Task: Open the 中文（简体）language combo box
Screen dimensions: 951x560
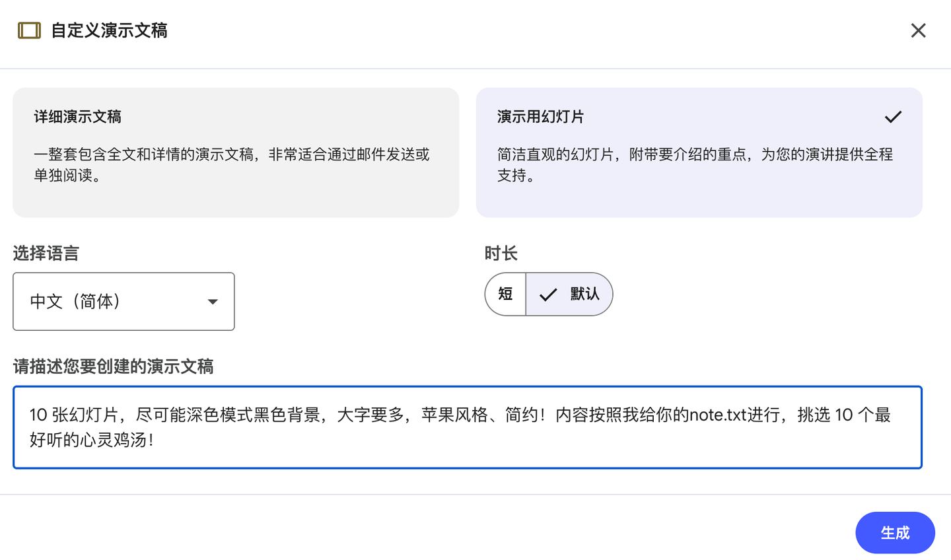Action: point(123,301)
